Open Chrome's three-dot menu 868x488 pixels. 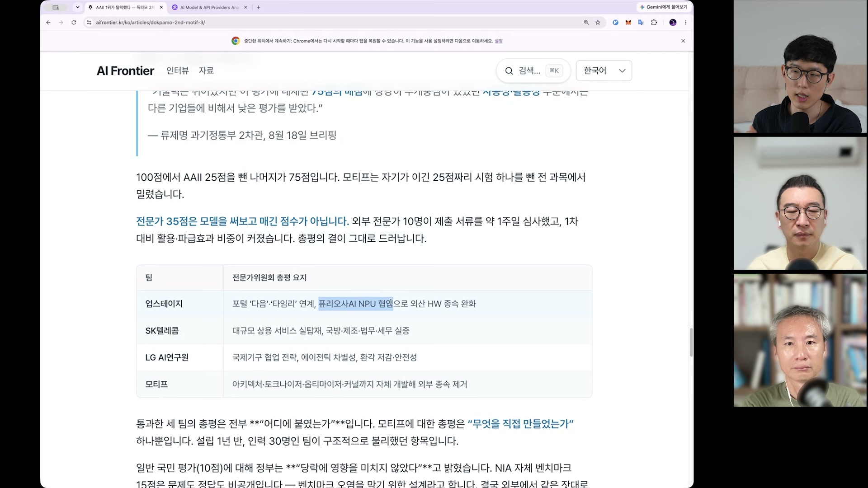point(685,23)
